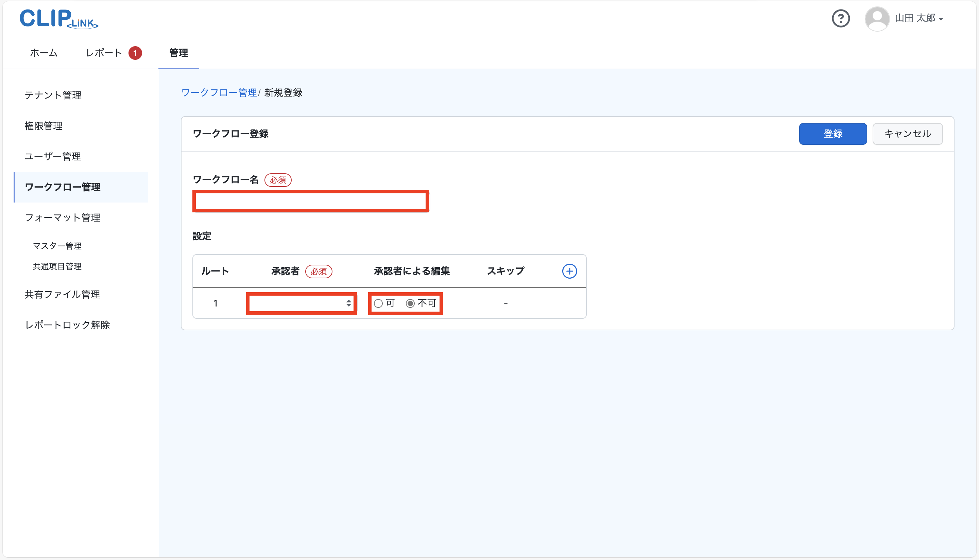
Task: Open the 管理 tab
Action: click(x=178, y=53)
